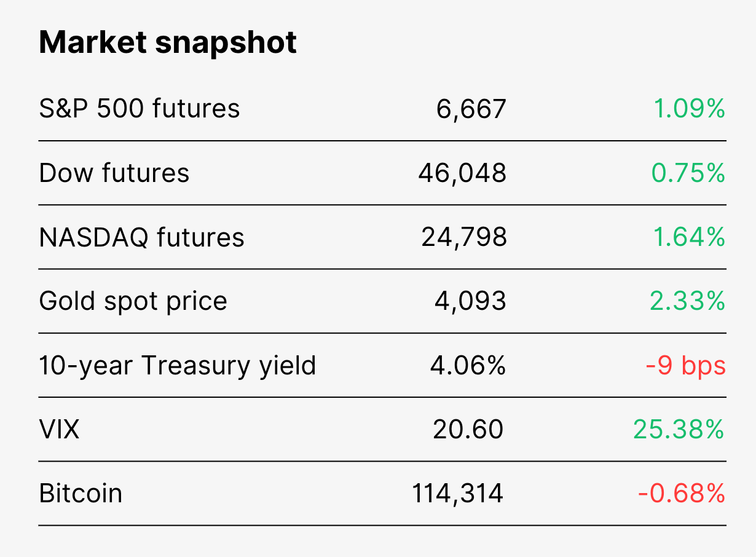The width and height of the screenshot is (756, 557).
Task: Select the NASDAQ futures label
Action: point(142,237)
